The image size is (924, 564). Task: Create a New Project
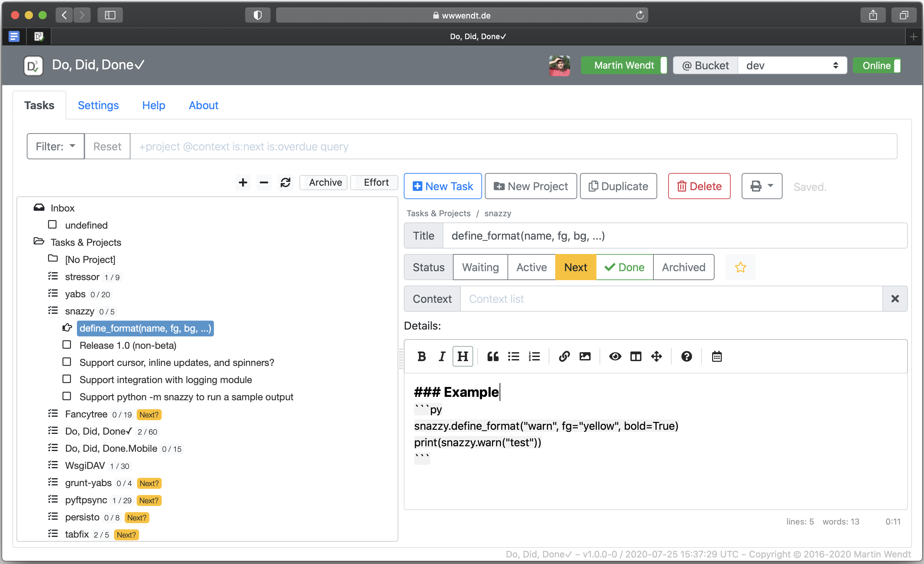(x=531, y=186)
